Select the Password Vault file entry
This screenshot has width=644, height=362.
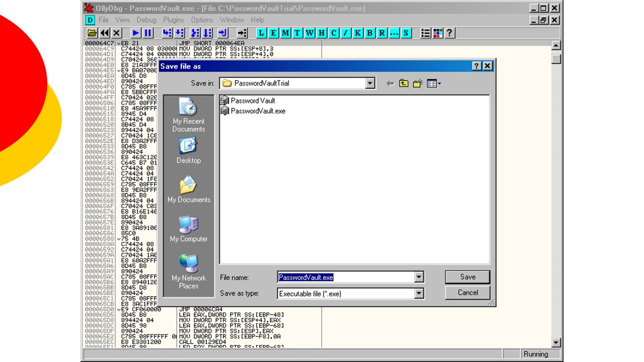(x=248, y=101)
